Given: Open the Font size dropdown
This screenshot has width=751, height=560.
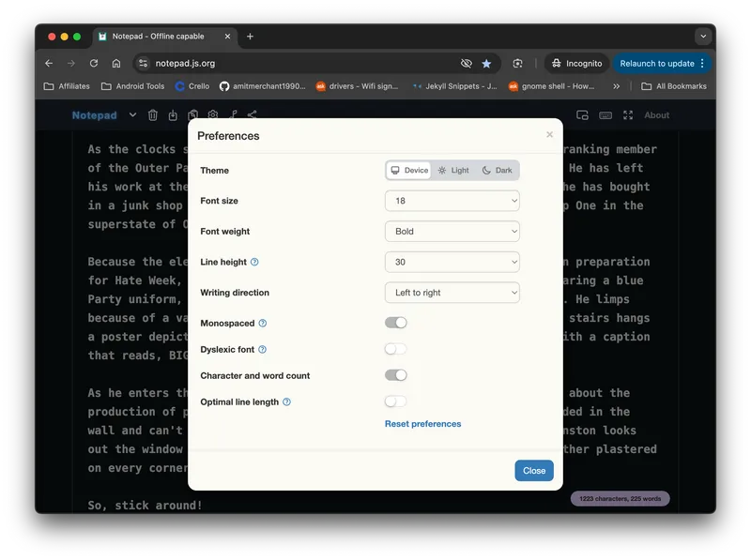Looking at the screenshot, I should coord(452,201).
